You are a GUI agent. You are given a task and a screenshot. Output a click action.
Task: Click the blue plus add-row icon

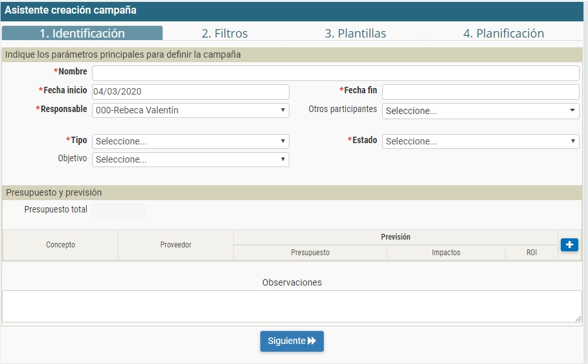pyautogui.click(x=569, y=245)
